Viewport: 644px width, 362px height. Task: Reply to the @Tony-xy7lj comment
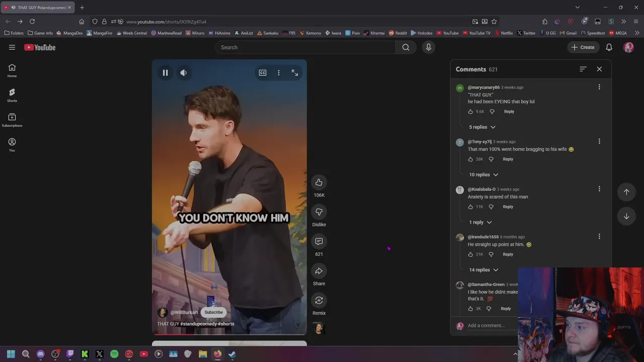pos(508,159)
